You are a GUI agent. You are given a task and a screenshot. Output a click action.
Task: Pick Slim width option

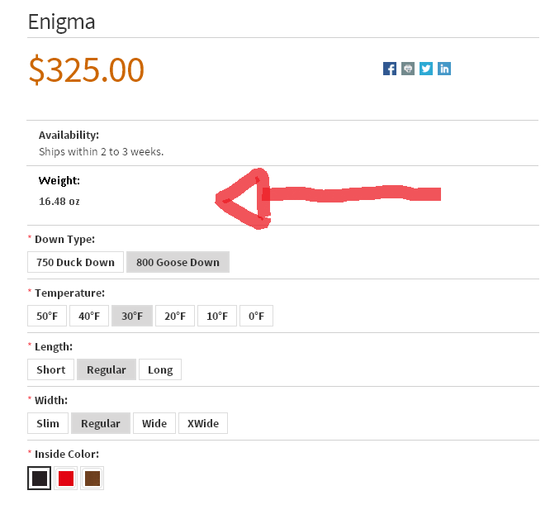48,423
